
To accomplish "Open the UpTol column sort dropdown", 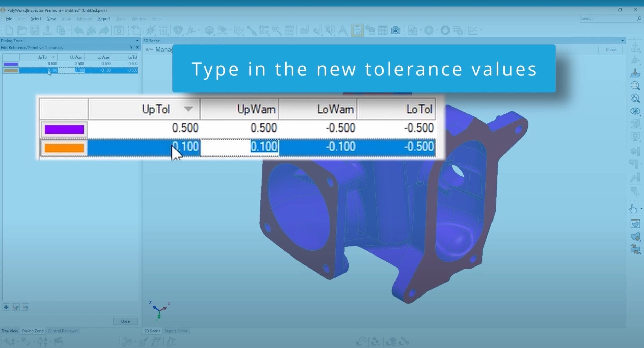I will [189, 109].
